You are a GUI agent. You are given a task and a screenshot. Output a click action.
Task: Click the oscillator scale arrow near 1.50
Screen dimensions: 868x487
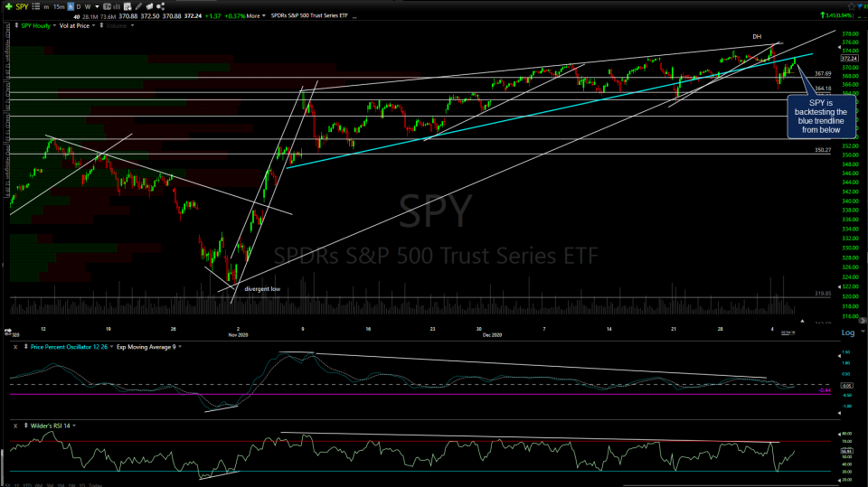pos(839,356)
